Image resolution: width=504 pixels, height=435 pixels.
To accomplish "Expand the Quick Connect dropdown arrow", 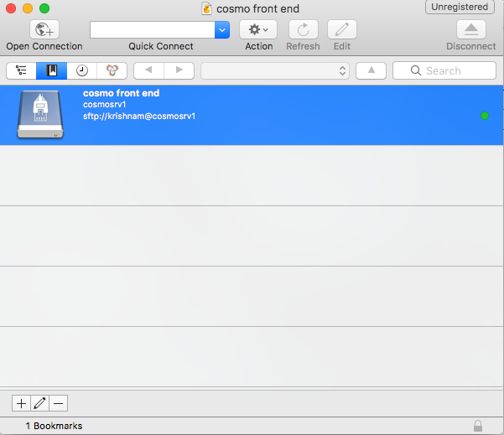I will tap(222, 30).
